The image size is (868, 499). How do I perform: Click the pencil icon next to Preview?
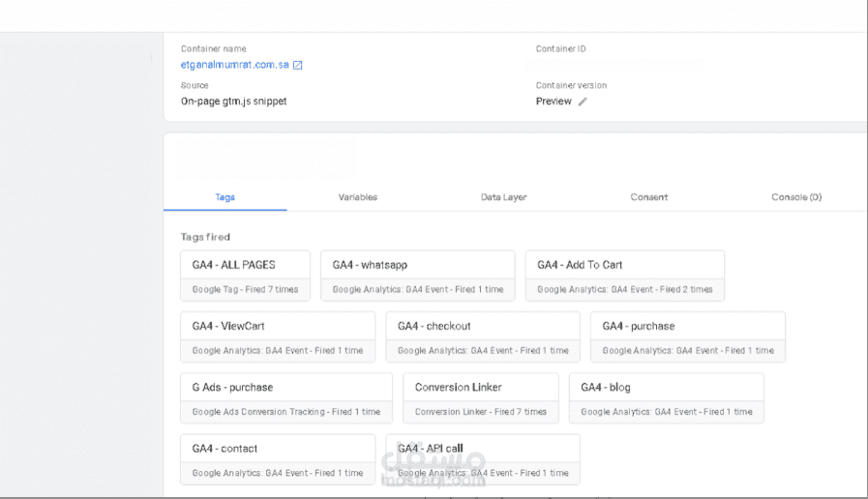point(583,102)
